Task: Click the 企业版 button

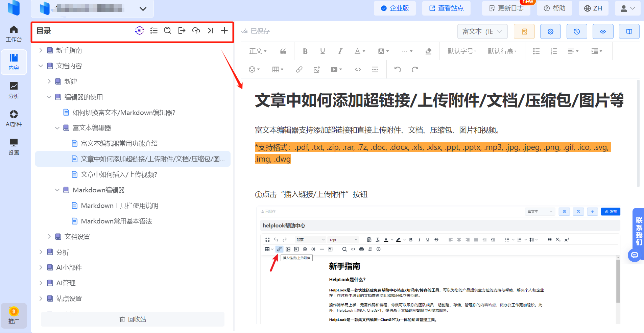Action: tap(395, 8)
